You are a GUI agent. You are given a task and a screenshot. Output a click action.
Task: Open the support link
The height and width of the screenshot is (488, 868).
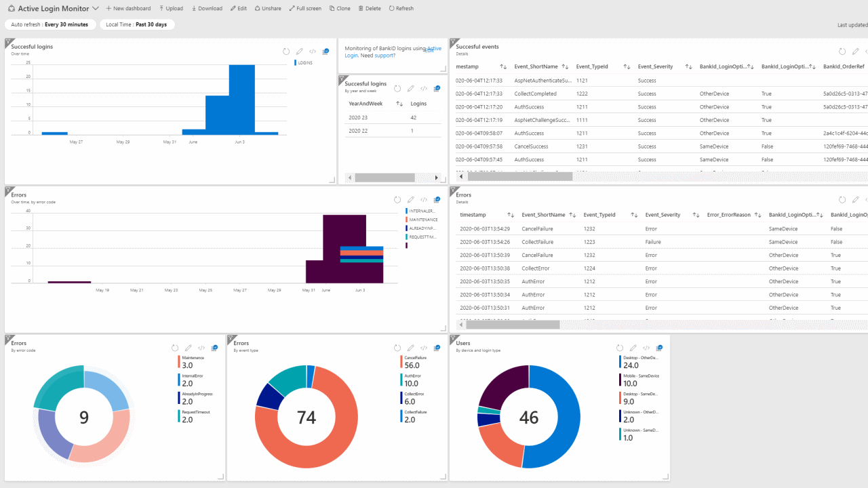coord(385,56)
